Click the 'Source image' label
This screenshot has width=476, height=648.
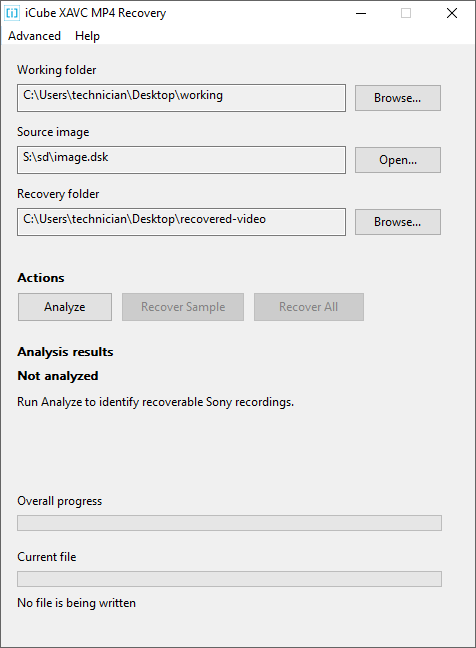(x=53, y=132)
